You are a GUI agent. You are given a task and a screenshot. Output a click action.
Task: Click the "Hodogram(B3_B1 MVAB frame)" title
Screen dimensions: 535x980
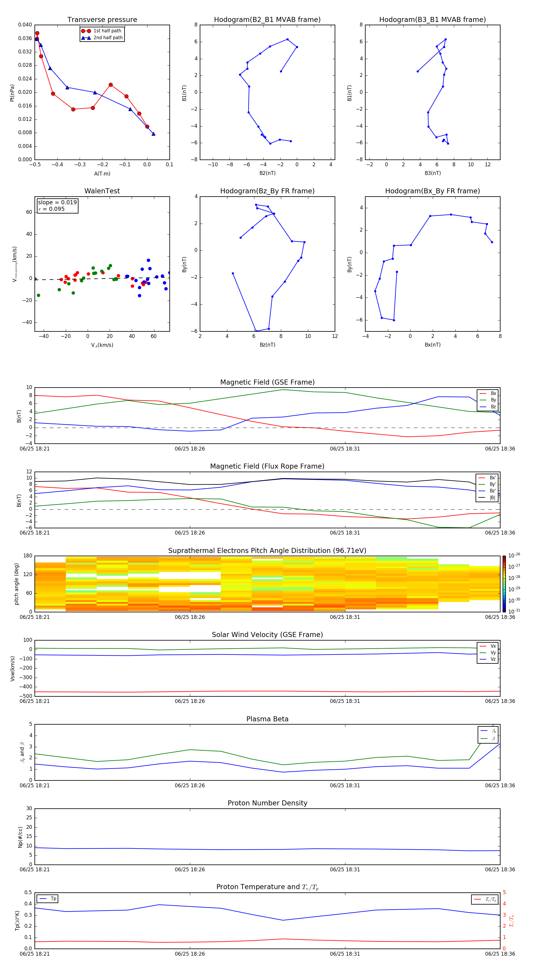click(x=432, y=20)
